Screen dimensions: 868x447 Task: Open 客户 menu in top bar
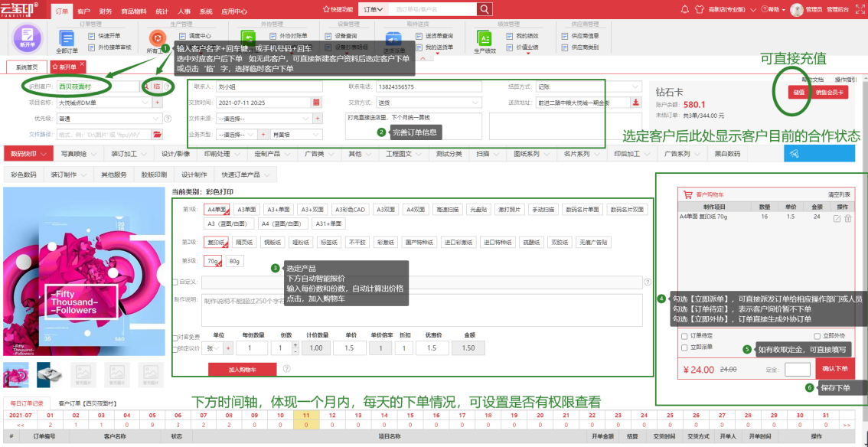tap(84, 11)
